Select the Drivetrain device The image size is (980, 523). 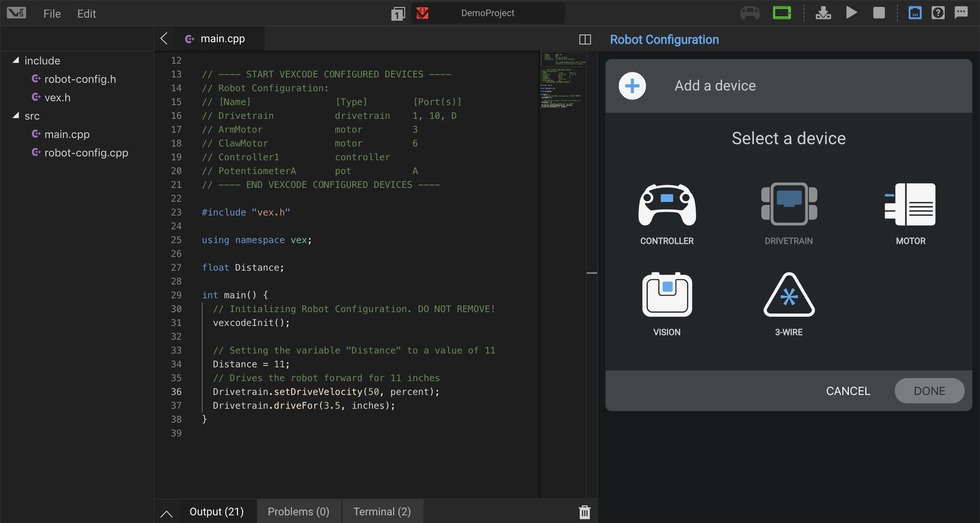point(789,214)
